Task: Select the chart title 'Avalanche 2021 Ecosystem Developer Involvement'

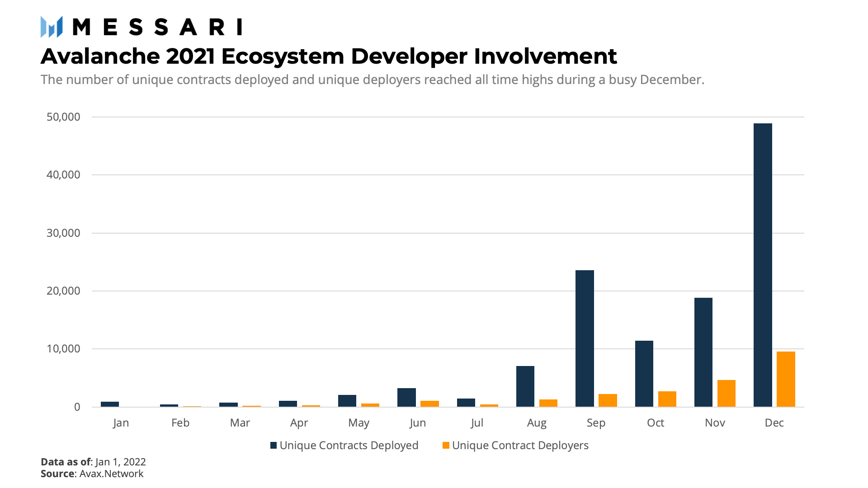Action: [x=329, y=56]
